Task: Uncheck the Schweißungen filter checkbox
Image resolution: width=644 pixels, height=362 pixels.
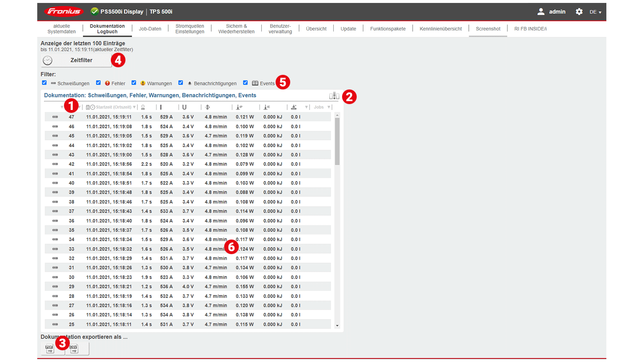Action: pyautogui.click(x=44, y=83)
